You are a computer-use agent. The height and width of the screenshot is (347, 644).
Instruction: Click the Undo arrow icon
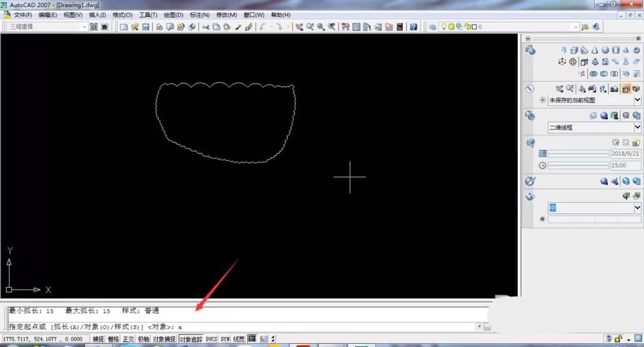[263, 26]
